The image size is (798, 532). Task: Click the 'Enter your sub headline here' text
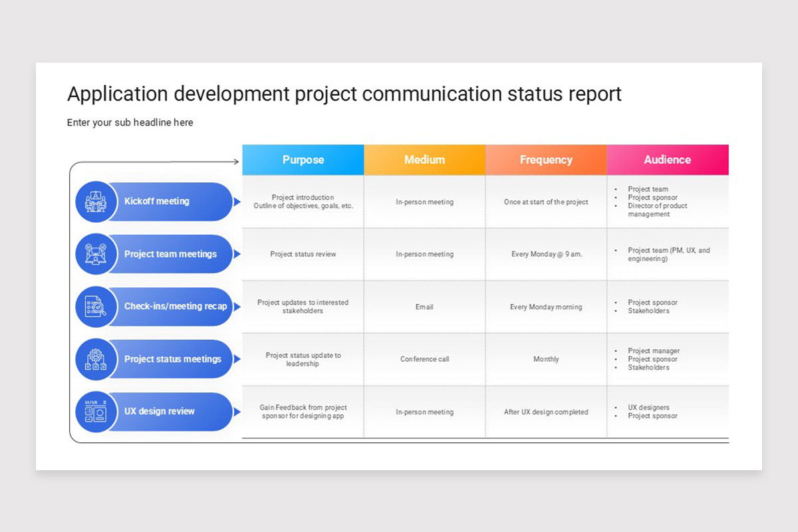130,122
